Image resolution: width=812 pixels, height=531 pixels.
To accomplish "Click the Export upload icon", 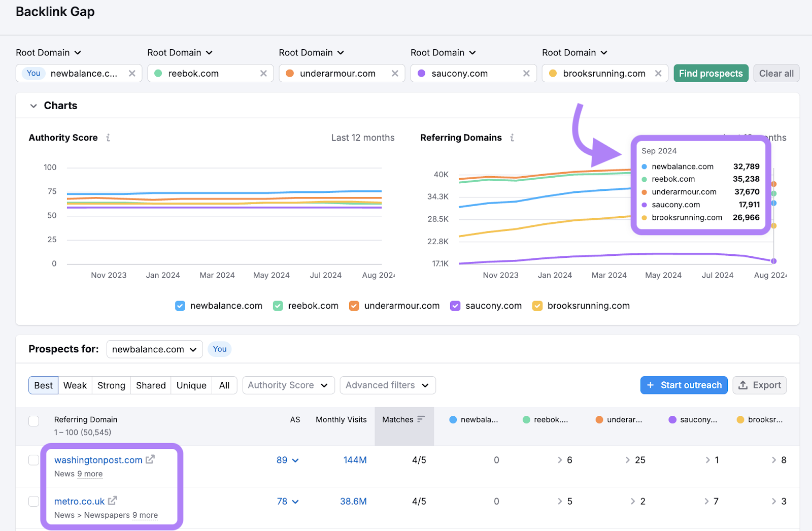I will click(743, 385).
